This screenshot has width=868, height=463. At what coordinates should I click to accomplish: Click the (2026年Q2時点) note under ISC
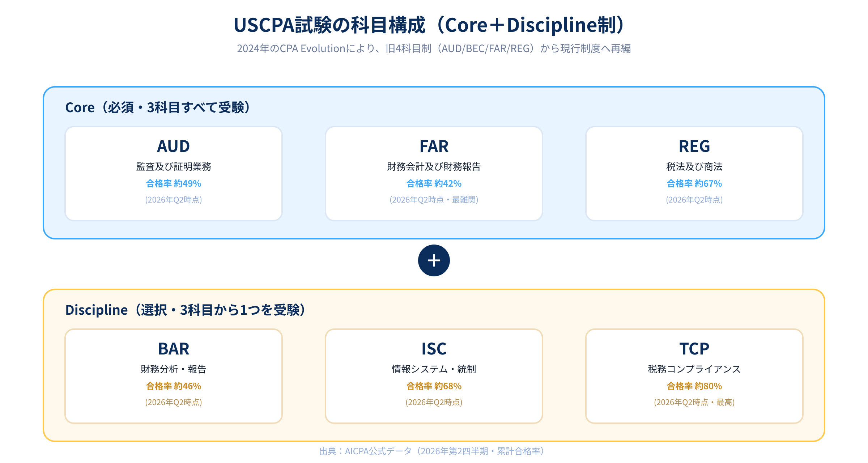tap(434, 402)
